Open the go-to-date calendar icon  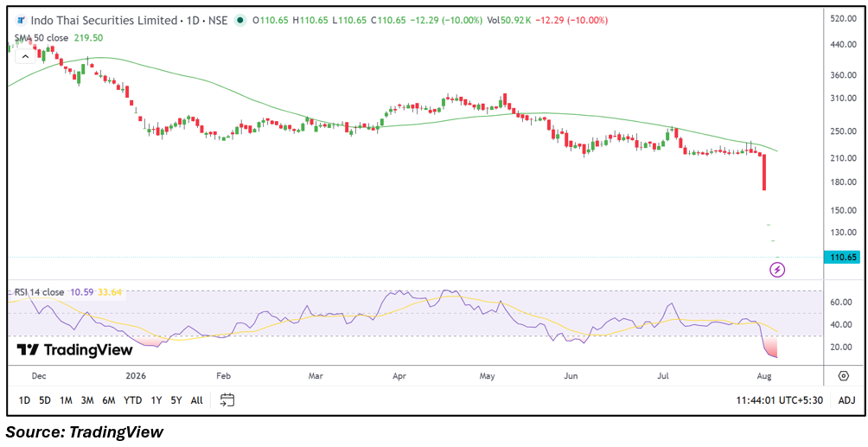point(227,400)
